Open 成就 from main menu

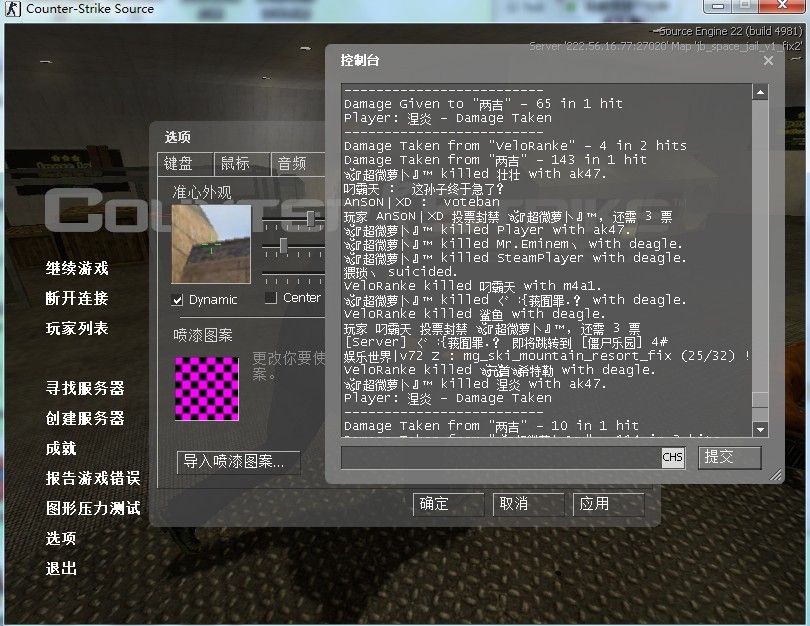pos(61,448)
